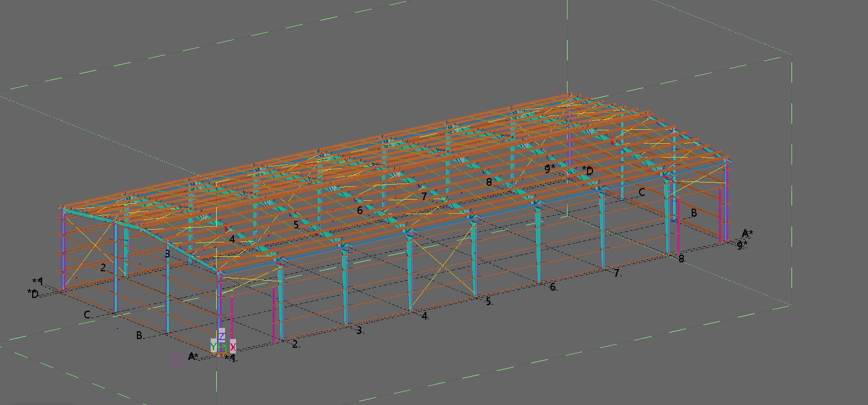Select grid label 5 along the front wall base

click(x=488, y=301)
